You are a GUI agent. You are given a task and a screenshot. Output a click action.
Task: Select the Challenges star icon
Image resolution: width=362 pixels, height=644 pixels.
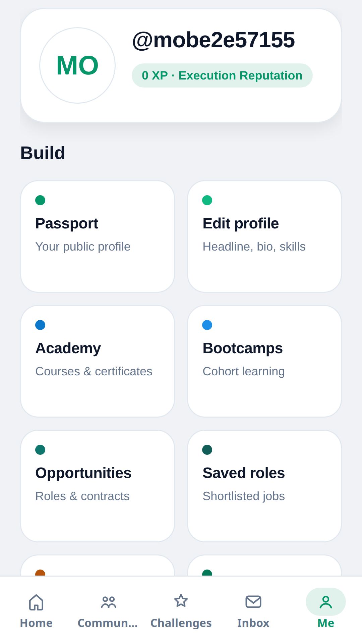click(181, 601)
